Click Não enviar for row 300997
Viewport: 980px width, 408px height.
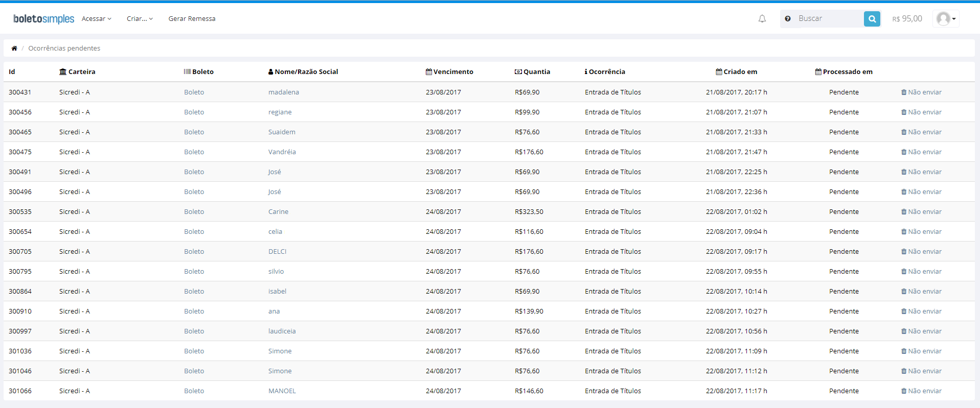pyautogui.click(x=921, y=331)
